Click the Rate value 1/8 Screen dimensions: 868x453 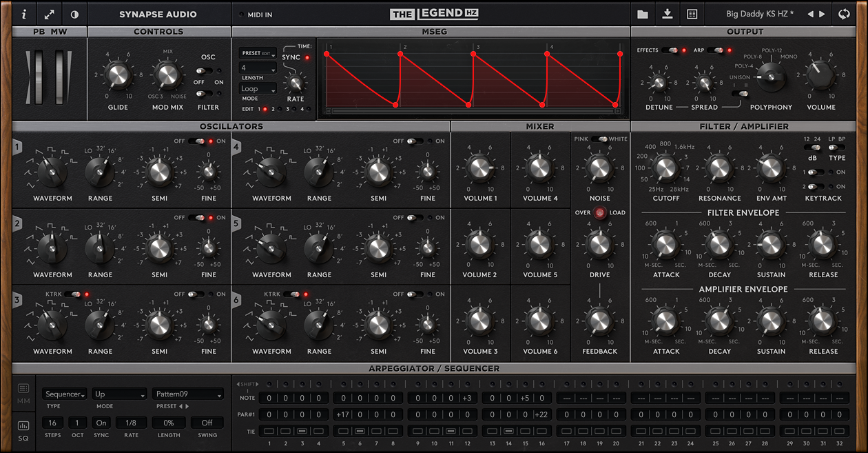click(x=132, y=423)
